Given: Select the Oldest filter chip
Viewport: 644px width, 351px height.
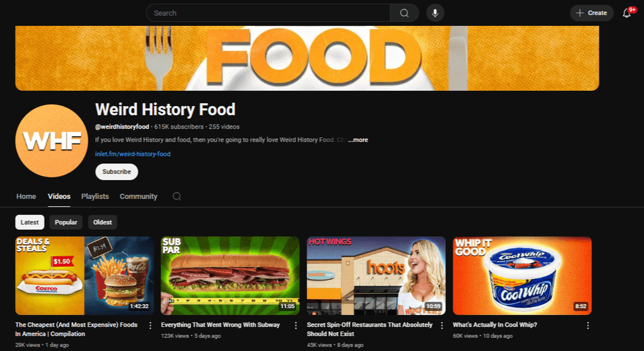Looking at the screenshot, I should [102, 222].
